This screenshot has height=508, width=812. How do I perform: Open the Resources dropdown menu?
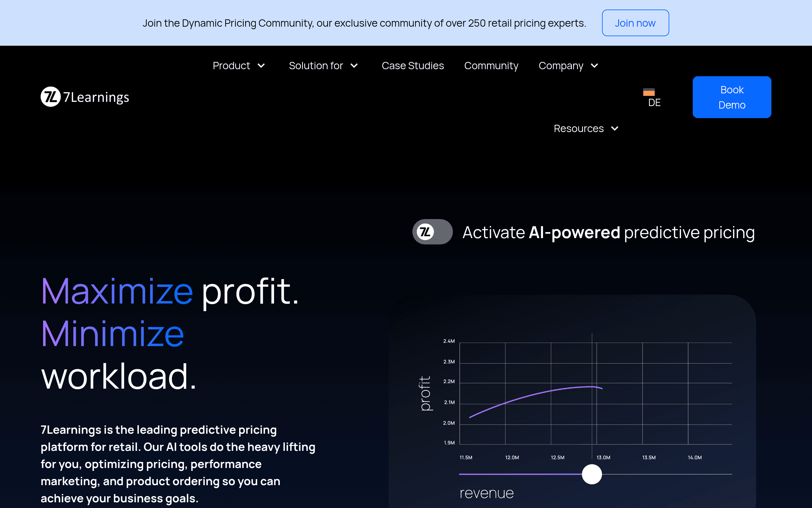point(586,128)
